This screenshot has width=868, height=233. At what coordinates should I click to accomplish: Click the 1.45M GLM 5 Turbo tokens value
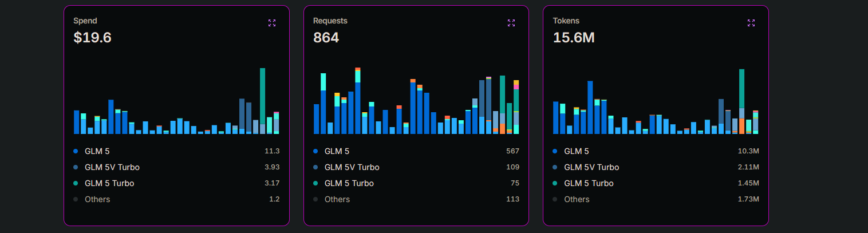pyautogui.click(x=748, y=183)
